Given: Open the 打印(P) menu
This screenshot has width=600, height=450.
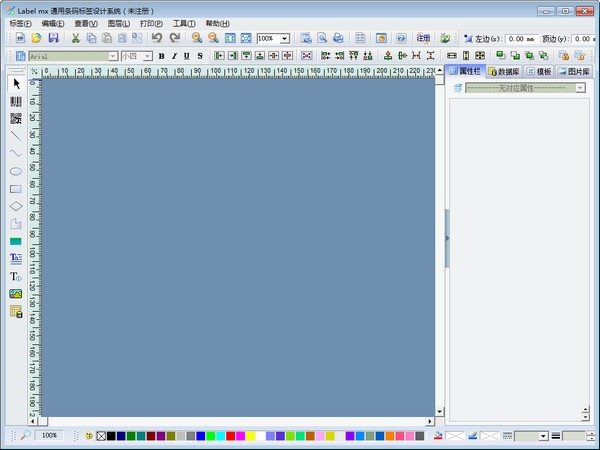Looking at the screenshot, I should (x=151, y=22).
